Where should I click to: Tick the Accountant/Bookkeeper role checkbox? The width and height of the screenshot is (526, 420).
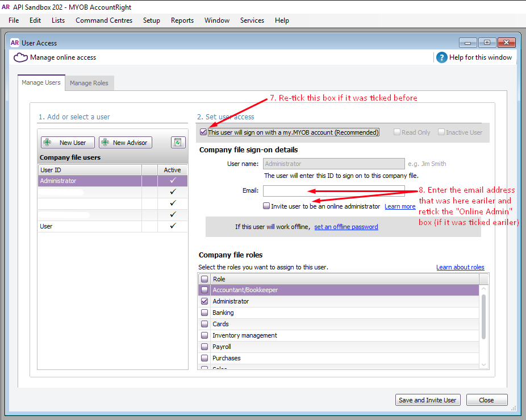coord(204,290)
